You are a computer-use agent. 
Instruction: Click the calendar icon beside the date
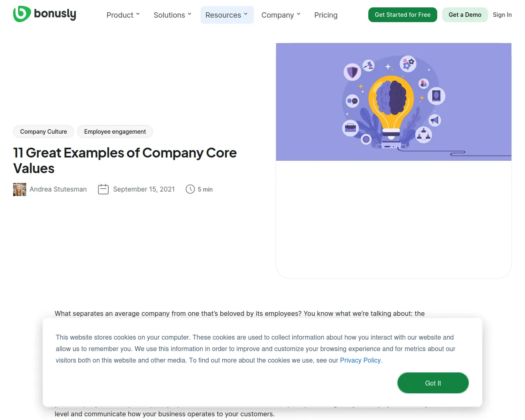(103, 189)
